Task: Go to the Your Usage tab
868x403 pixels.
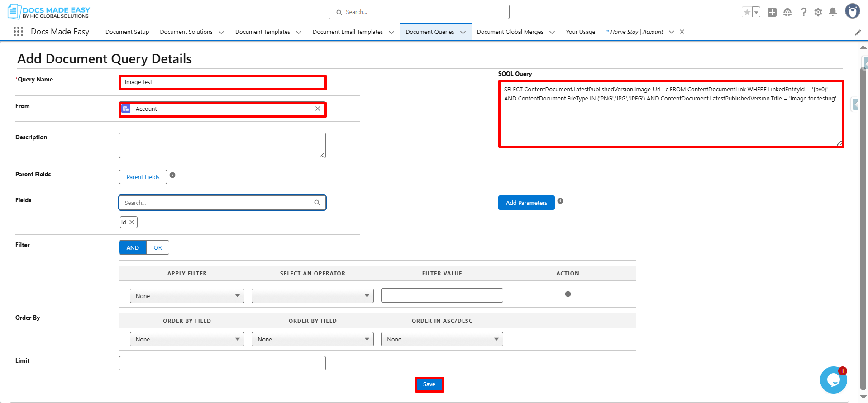Action: (580, 32)
